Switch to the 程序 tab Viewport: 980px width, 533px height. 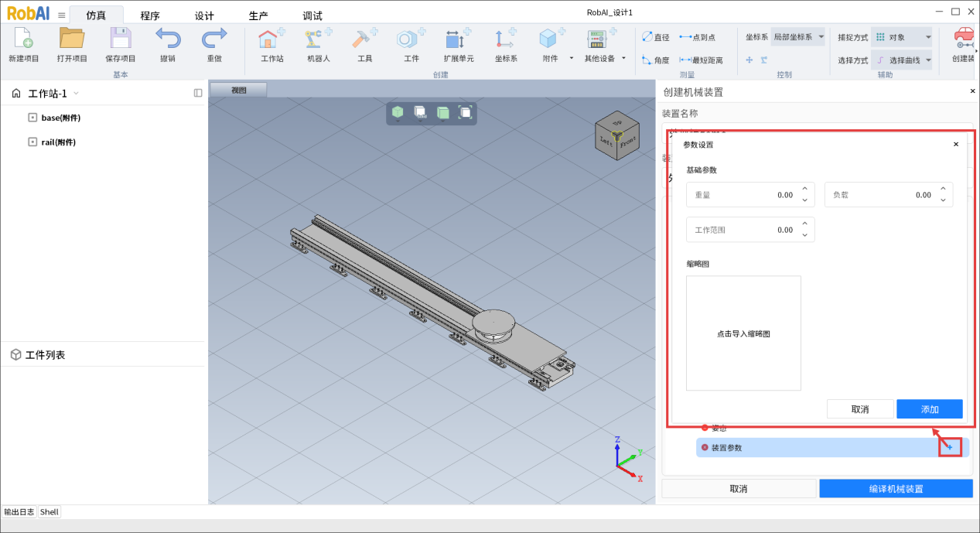click(x=150, y=15)
